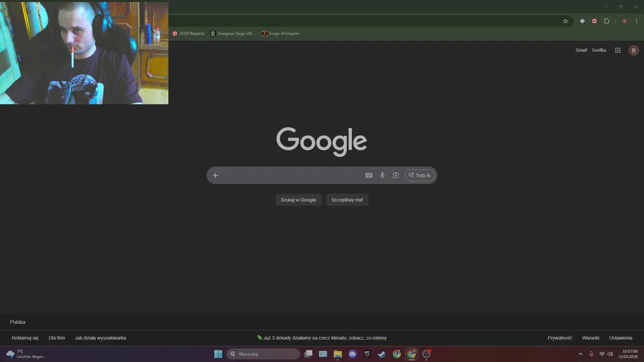Open the Dungeon Siege bookmark
This screenshot has height=362, width=644.
point(232,34)
